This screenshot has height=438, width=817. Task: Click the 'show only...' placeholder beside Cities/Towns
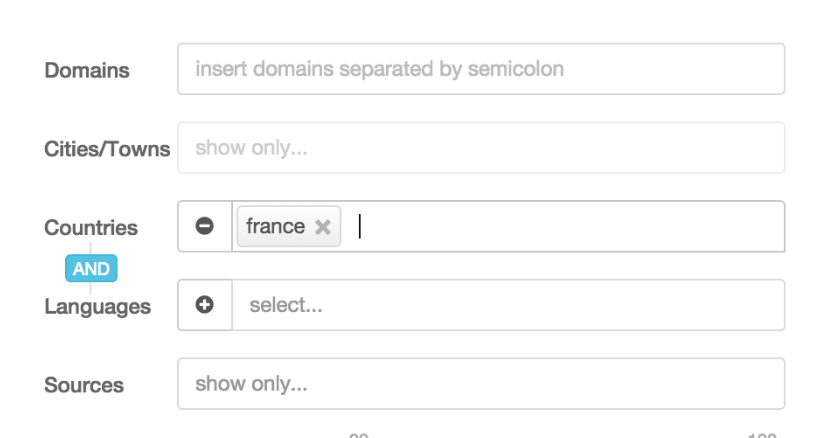click(x=251, y=148)
